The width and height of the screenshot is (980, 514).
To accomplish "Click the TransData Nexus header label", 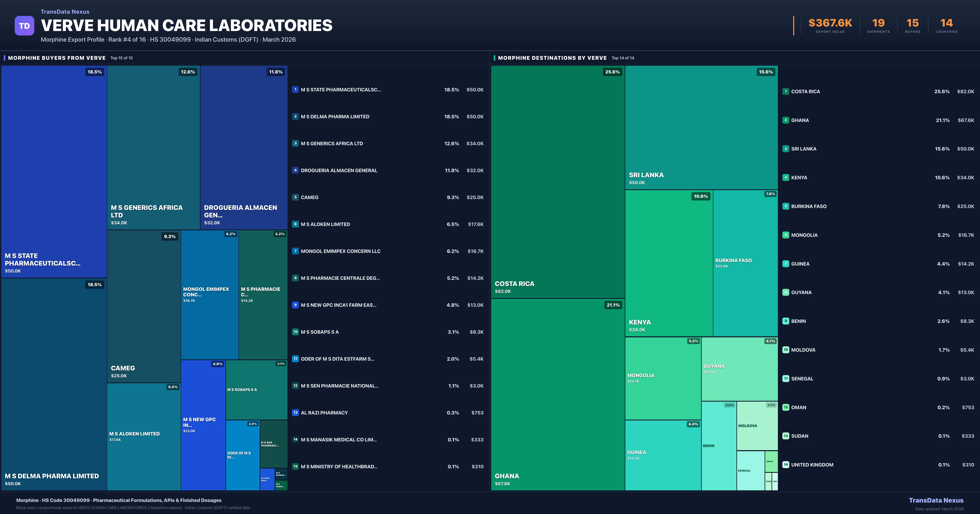I will pyautogui.click(x=65, y=12).
